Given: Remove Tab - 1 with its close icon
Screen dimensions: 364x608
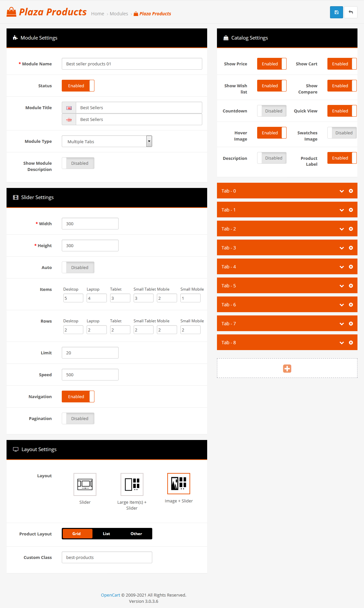Looking at the screenshot, I should (351, 210).
